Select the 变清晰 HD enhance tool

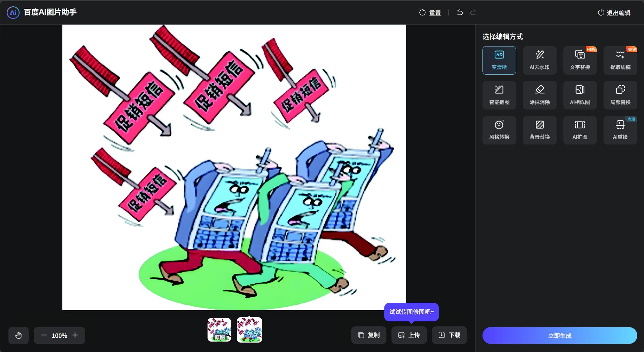(x=499, y=60)
